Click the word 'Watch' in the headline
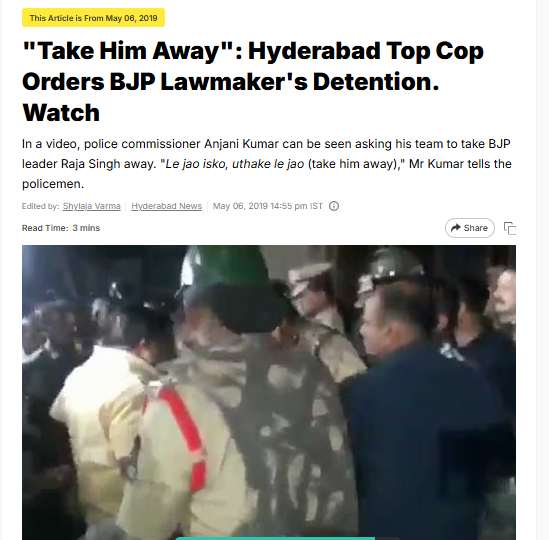Screen dimensions: 549x540 (61, 113)
